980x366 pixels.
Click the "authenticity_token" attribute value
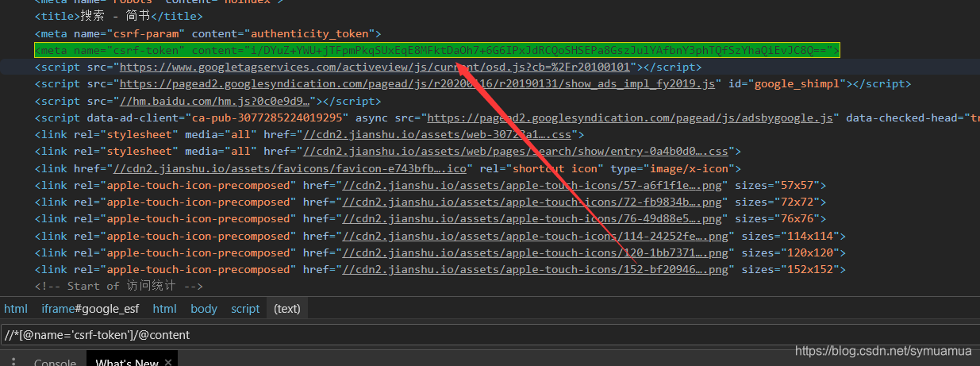(x=313, y=33)
